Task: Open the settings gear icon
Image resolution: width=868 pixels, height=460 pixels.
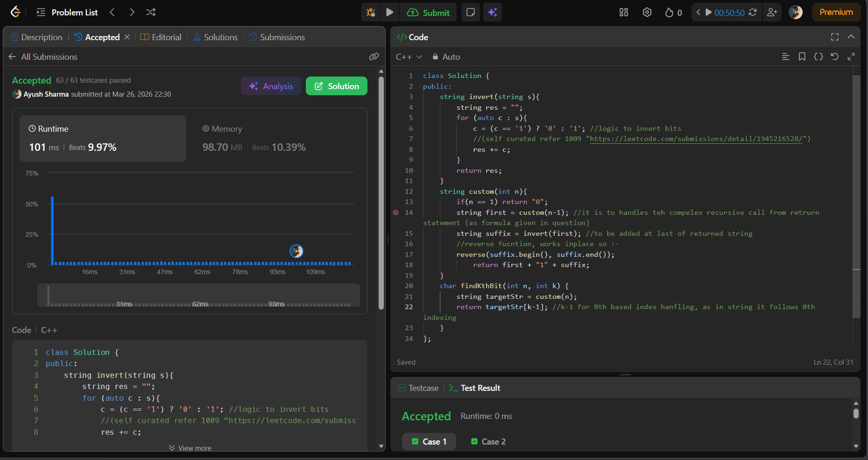Action: [x=647, y=13]
